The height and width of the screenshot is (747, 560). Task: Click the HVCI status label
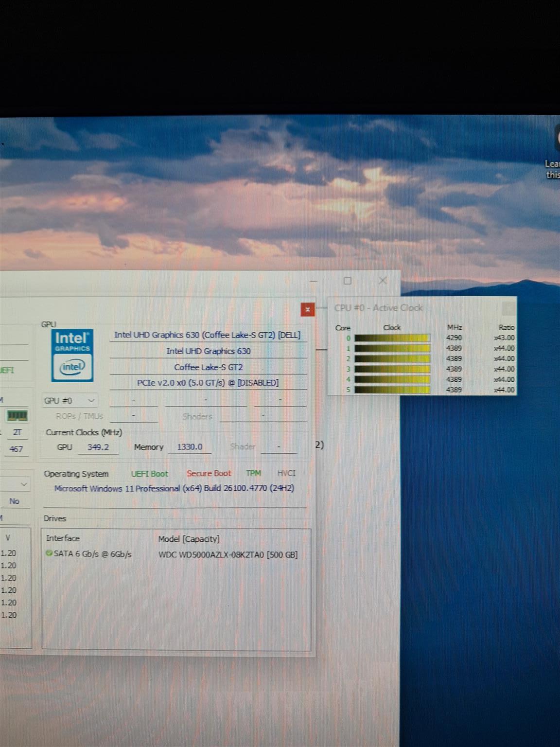point(286,473)
